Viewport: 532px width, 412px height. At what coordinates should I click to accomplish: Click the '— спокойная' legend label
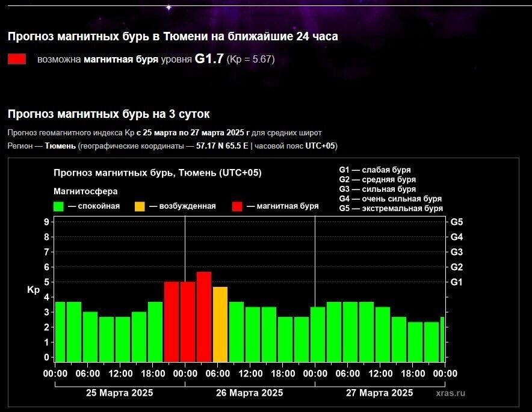pos(94,206)
